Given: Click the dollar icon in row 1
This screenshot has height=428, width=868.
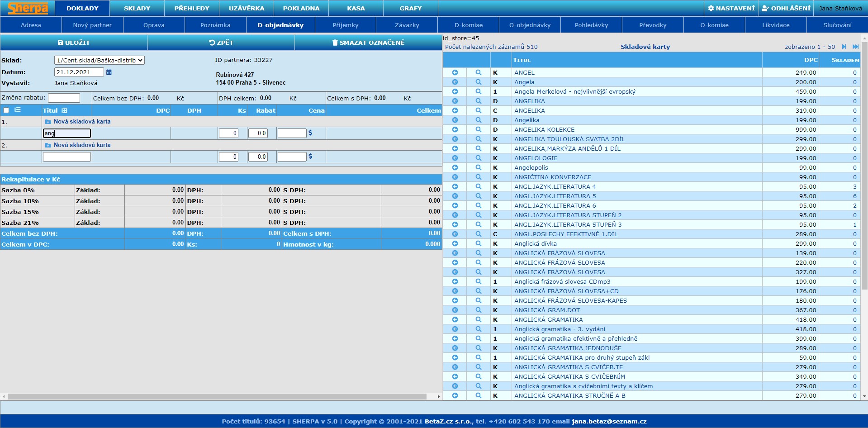Looking at the screenshot, I should pyautogui.click(x=310, y=133).
